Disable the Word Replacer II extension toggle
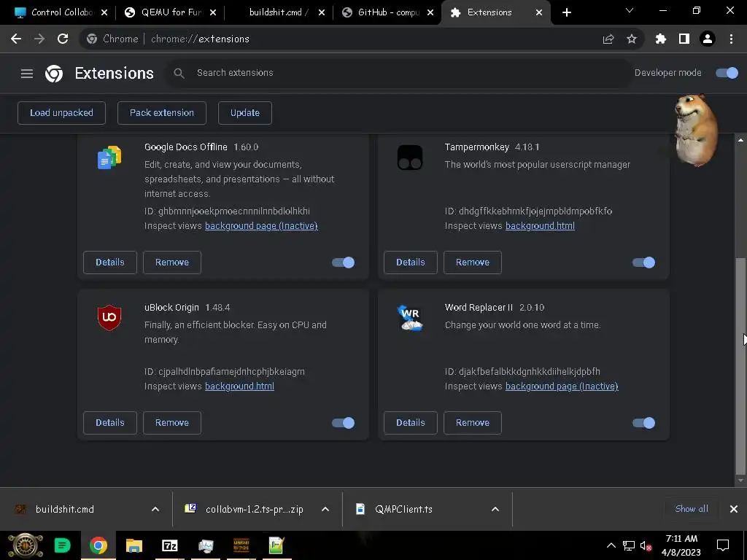The height and width of the screenshot is (560, 747). pyautogui.click(x=643, y=423)
